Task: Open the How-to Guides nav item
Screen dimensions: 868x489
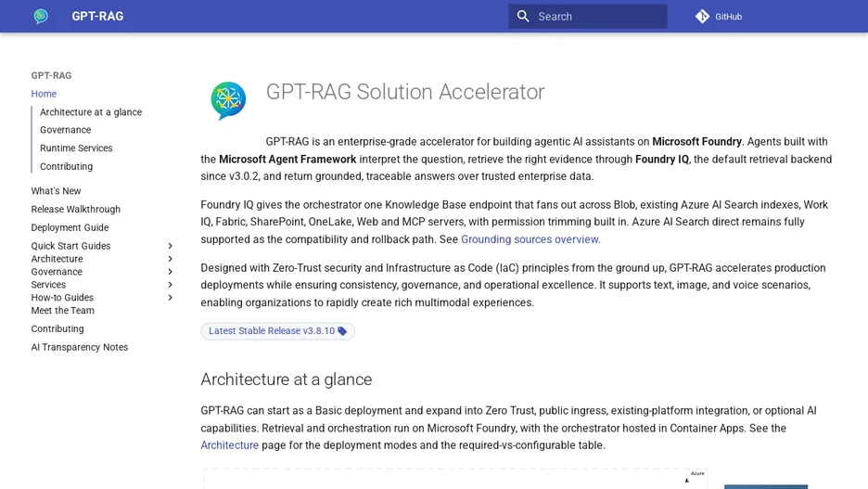Action: [x=62, y=297]
